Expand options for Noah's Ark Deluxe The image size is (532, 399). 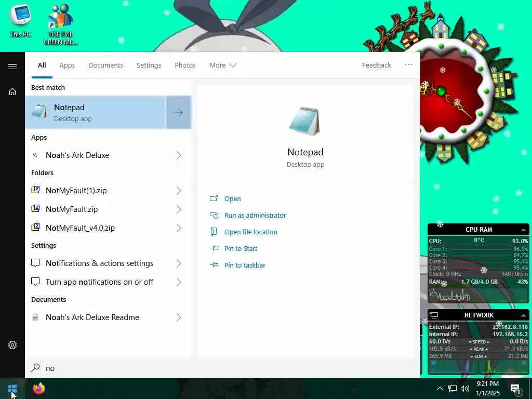pyautogui.click(x=179, y=155)
